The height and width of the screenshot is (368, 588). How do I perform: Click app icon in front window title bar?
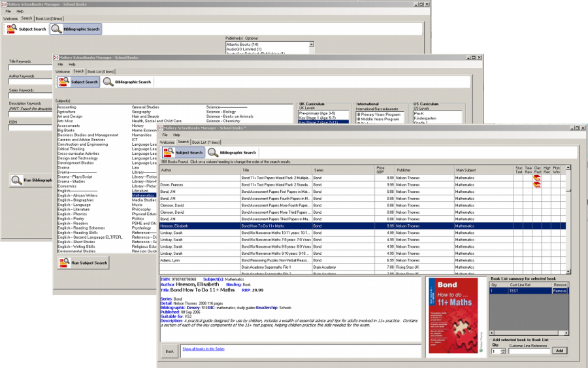[161, 128]
